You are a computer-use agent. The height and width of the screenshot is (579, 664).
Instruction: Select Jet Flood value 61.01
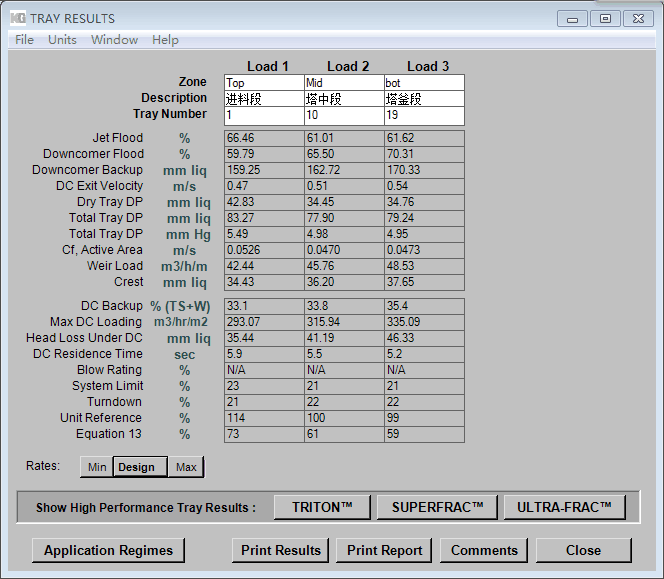click(344, 138)
